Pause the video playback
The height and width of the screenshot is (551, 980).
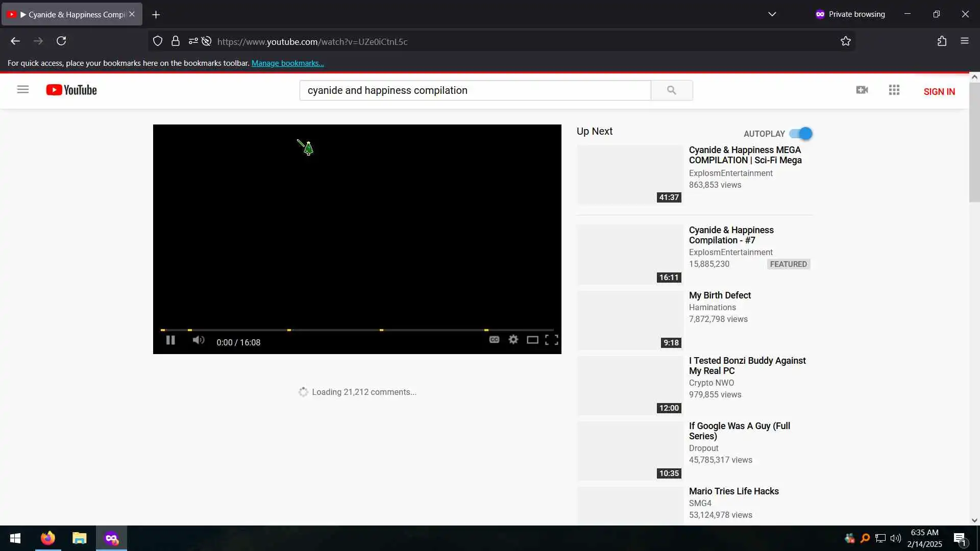(x=170, y=340)
